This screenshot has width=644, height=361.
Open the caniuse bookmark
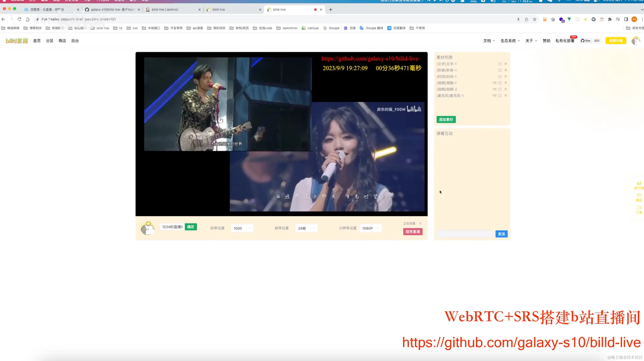tap(310, 28)
